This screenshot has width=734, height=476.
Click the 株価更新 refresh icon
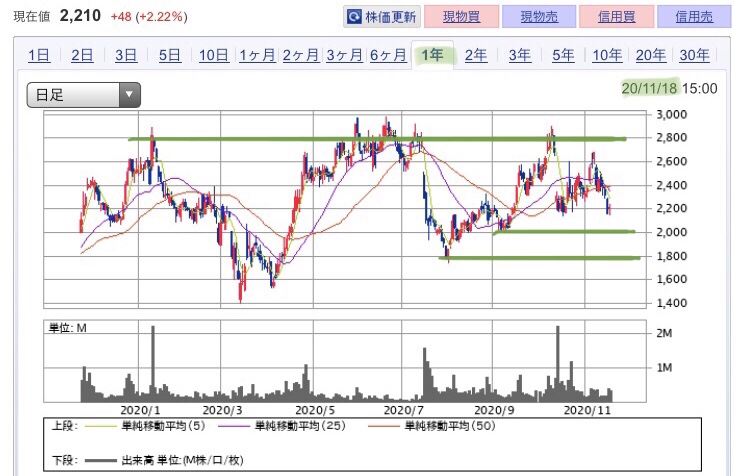[x=353, y=17]
